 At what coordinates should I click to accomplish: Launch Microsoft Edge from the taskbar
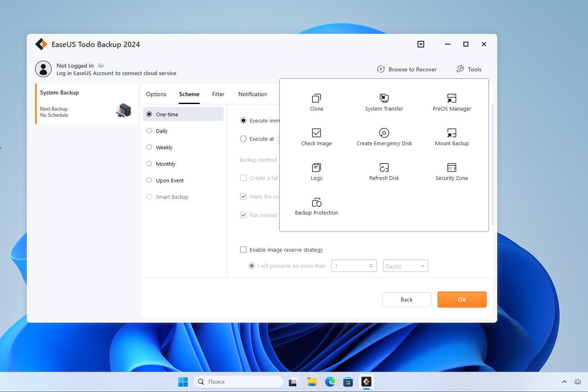330,382
